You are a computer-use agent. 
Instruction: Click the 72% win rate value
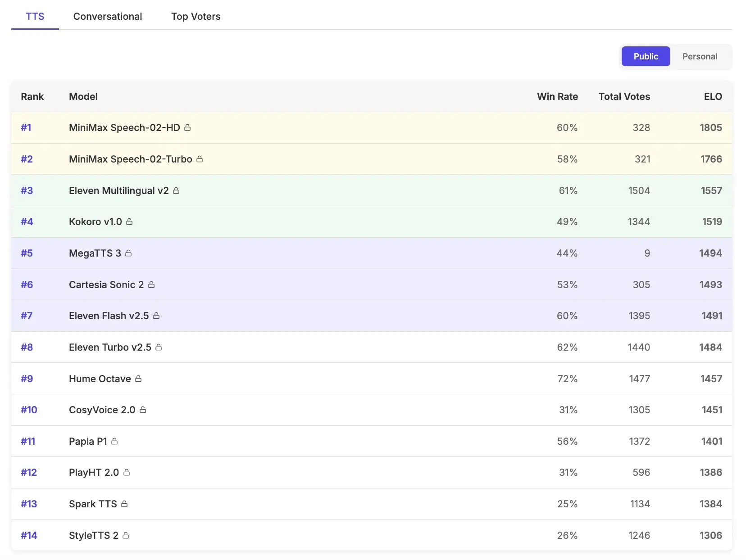click(568, 379)
